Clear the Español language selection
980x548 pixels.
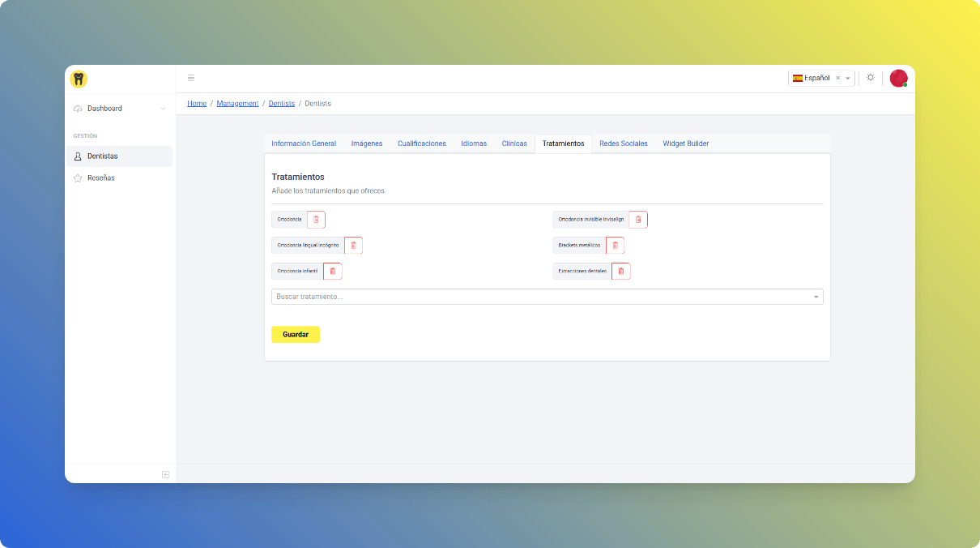pyautogui.click(x=837, y=79)
